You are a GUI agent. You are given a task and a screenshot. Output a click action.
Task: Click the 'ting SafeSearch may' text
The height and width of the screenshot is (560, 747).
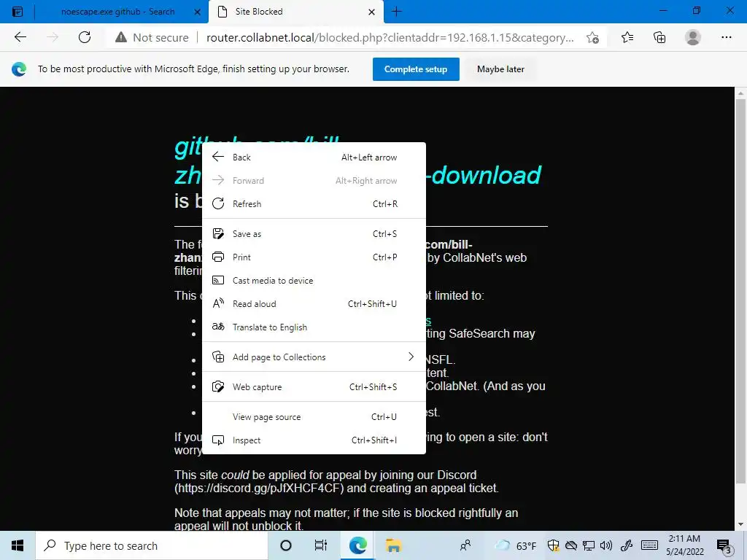(481, 333)
